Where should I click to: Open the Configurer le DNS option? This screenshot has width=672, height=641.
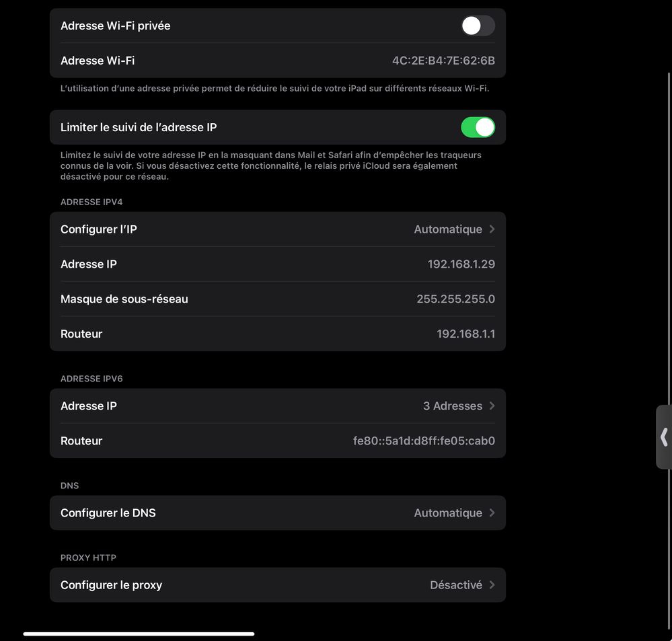pyautogui.click(x=108, y=513)
